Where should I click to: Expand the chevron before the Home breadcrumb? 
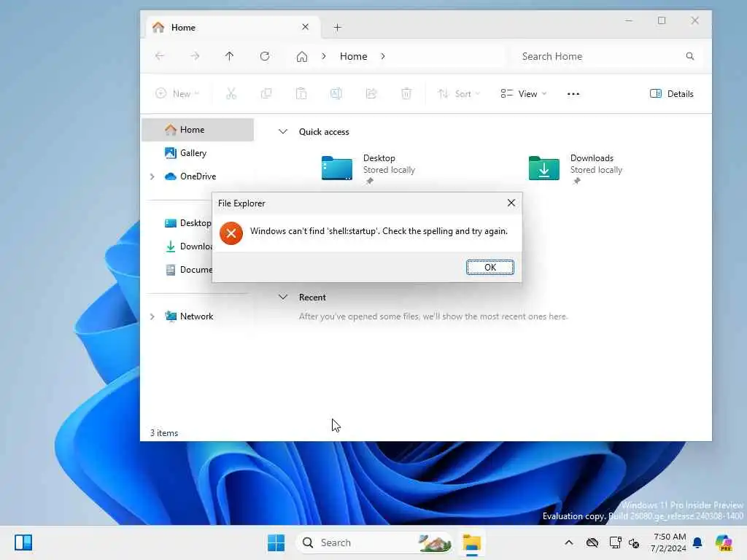coord(324,56)
